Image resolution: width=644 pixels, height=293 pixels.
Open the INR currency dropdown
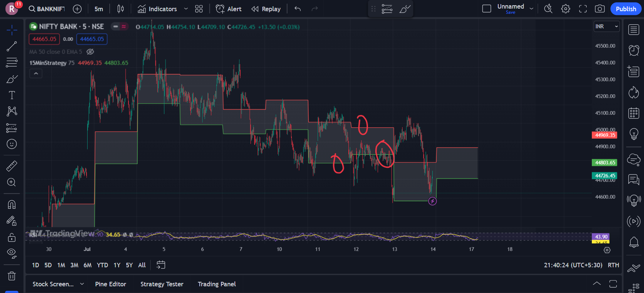(x=606, y=26)
